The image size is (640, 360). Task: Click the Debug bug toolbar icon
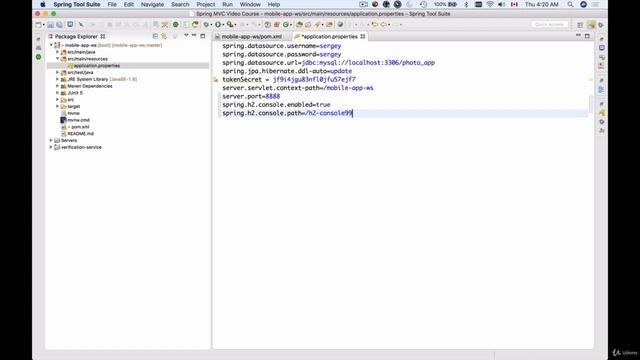click(206, 25)
